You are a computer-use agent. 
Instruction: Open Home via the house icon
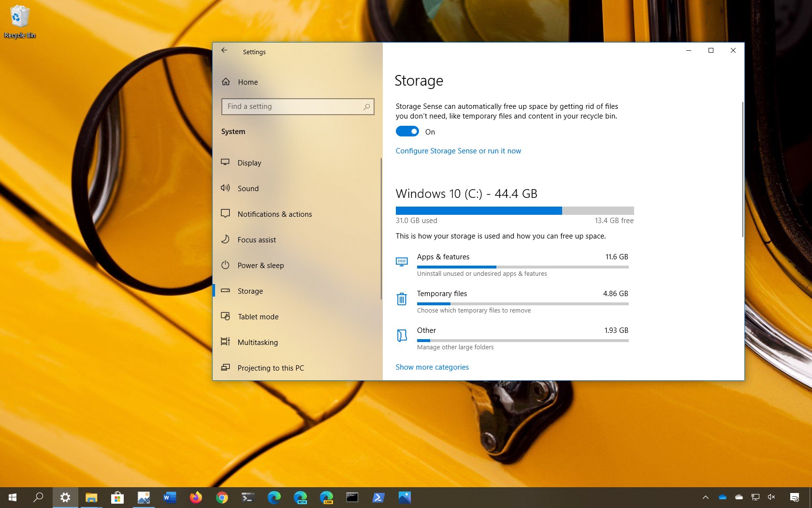click(x=226, y=82)
